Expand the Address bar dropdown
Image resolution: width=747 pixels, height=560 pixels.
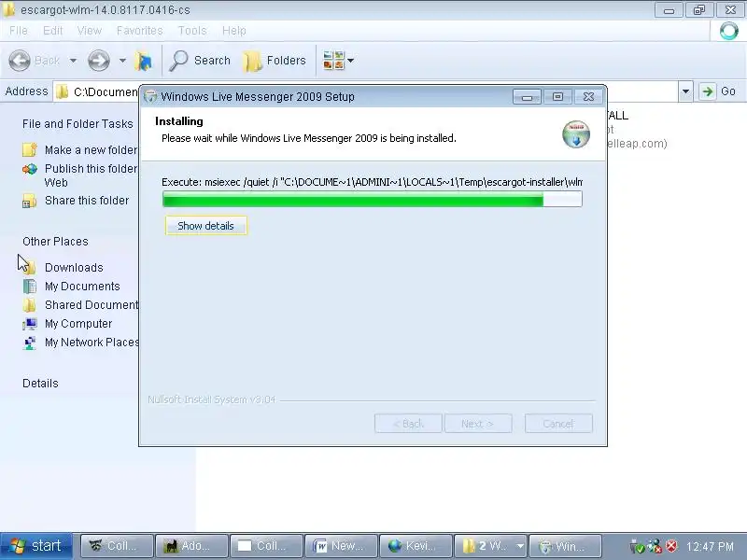click(685, 91)
